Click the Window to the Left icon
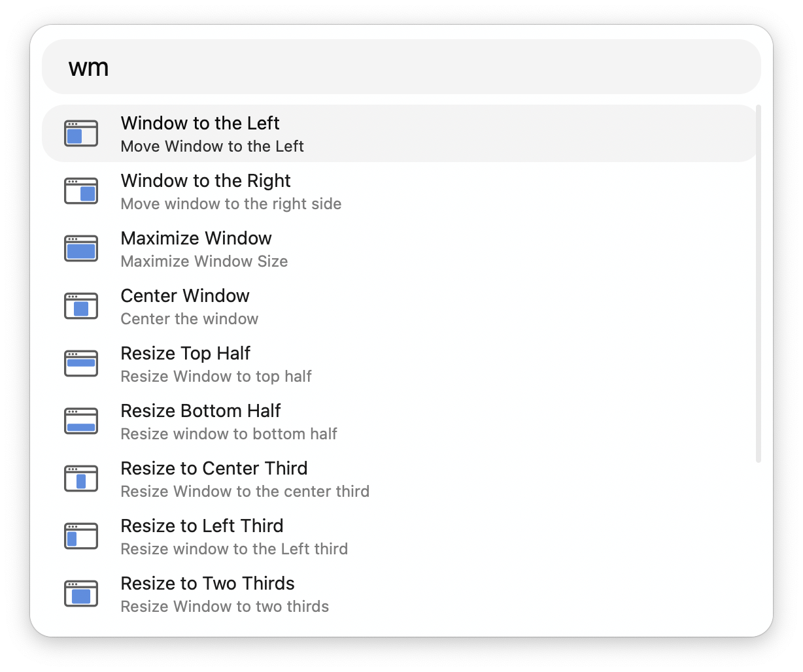 point(81,133)
